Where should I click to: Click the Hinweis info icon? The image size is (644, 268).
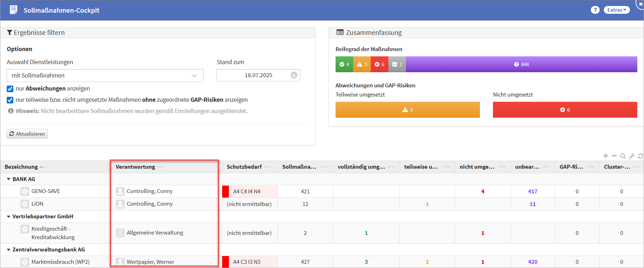[x=11, y=111]
